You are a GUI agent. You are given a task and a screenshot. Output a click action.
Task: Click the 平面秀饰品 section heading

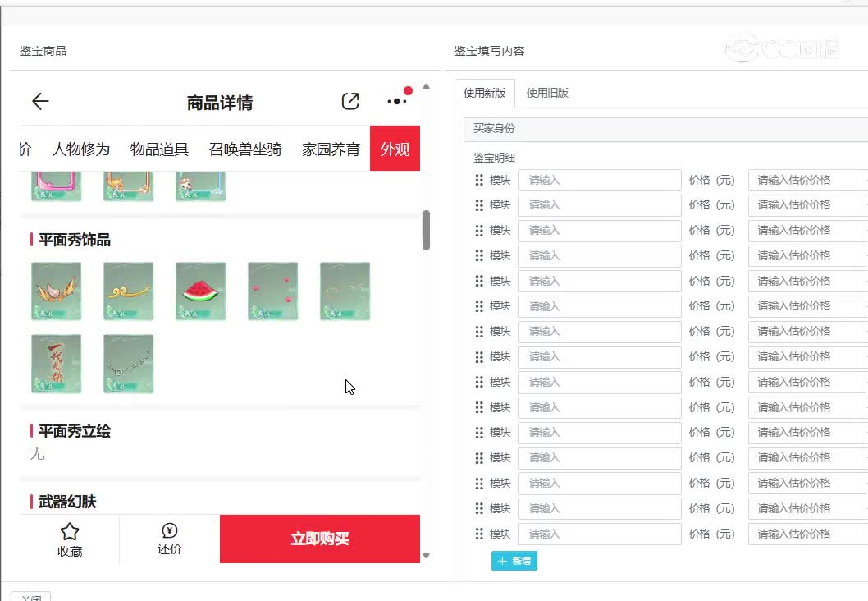pos(75,240)
